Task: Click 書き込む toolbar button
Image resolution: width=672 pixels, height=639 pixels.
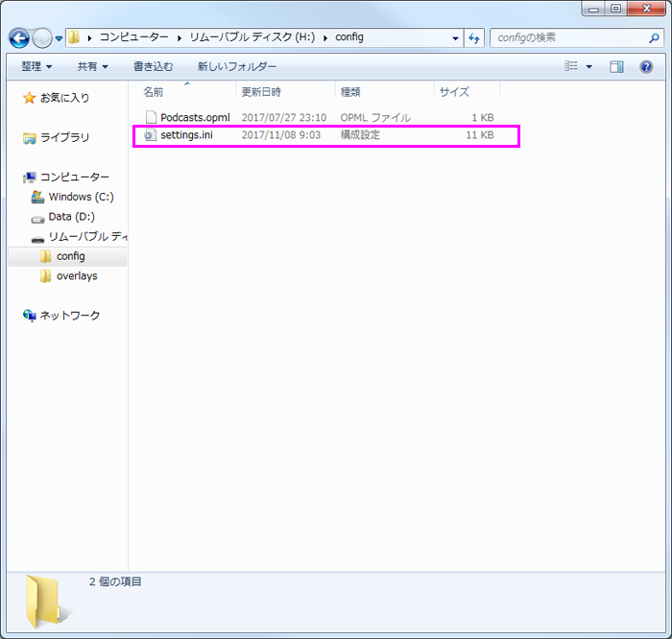Action: (x=153, y=66)
